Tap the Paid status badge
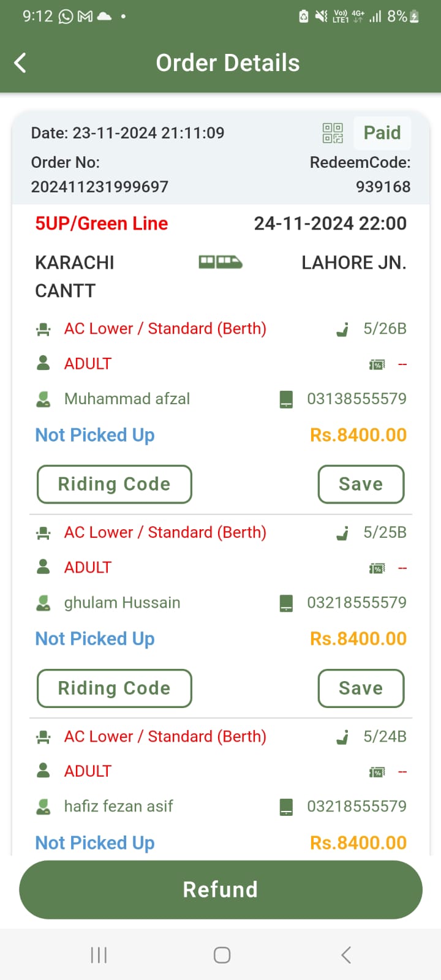 (x=382, y=133)
